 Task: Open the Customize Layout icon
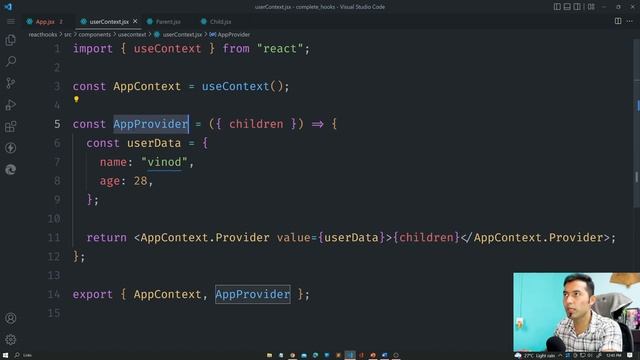click(591, 7)
